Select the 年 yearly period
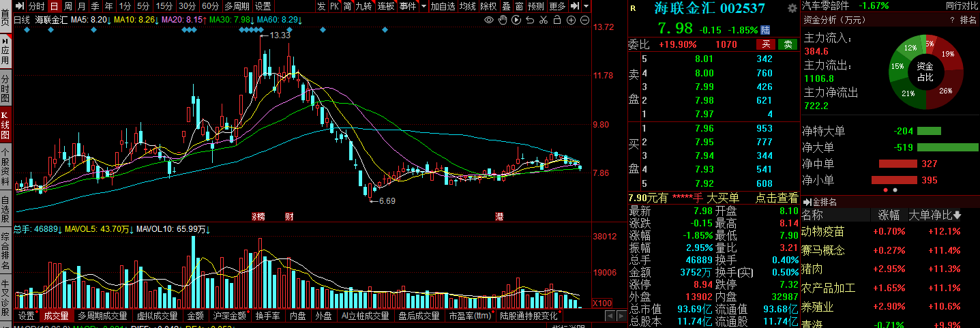 point(108,6)
